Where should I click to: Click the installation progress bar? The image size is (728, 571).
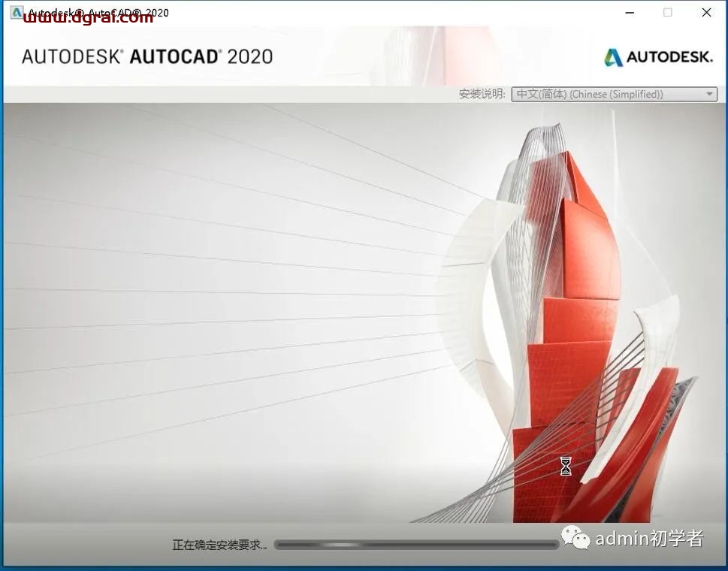416,545
